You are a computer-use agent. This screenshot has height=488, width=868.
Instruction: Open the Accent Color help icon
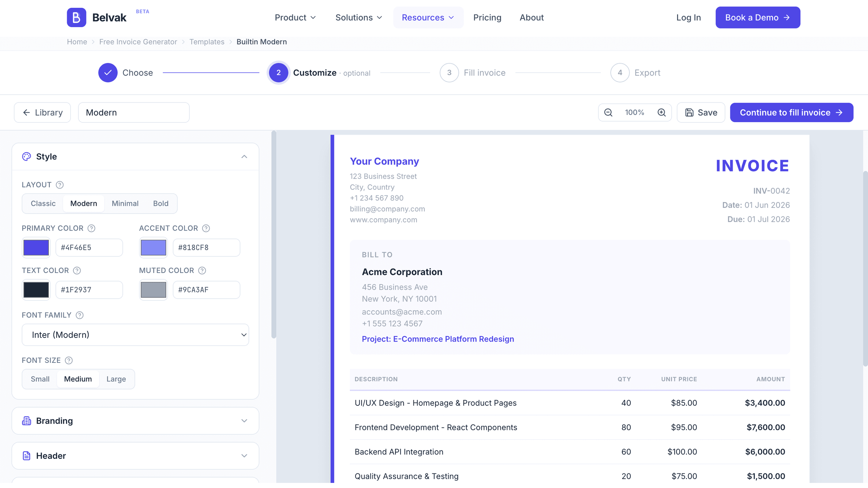(206, 228)
